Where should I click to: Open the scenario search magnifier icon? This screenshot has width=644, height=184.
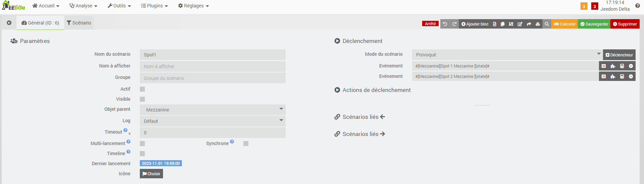tap(547, 24)
